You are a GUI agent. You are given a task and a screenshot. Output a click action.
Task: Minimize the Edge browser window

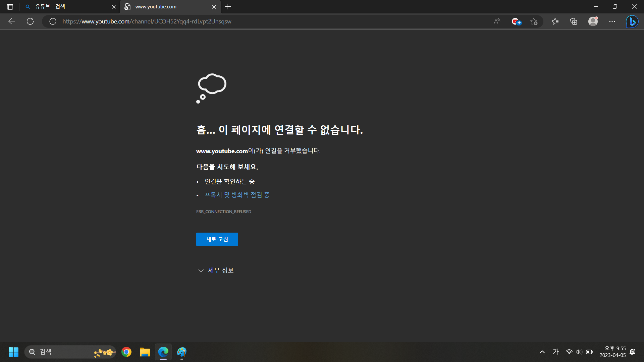tap(596, 7)
